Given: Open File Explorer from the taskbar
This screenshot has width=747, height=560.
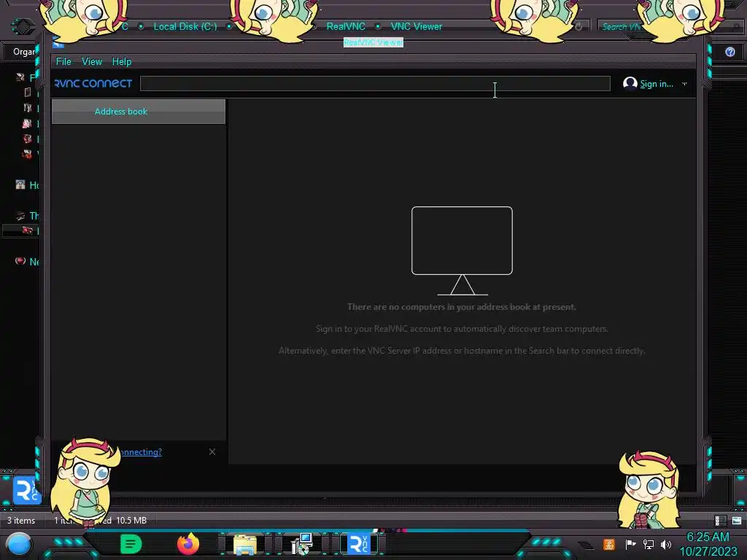Looking at the screenshot, I should click(x=245, y=544).
